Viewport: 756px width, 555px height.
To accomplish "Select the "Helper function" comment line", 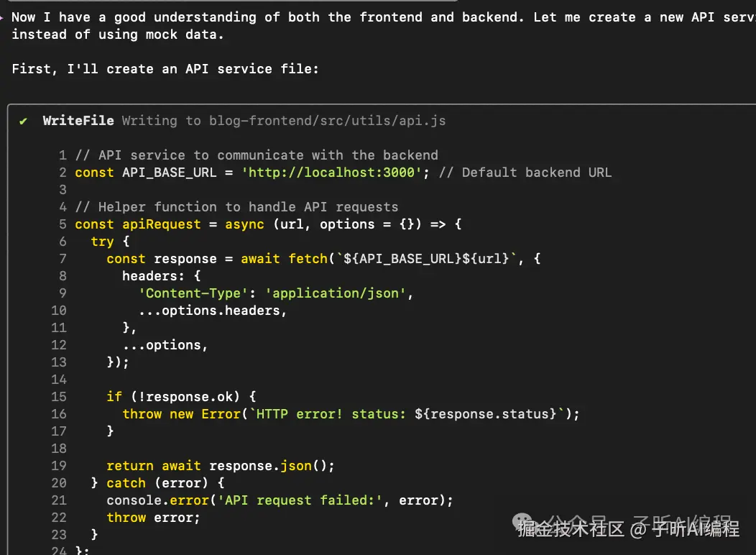I will coord(236,207).
